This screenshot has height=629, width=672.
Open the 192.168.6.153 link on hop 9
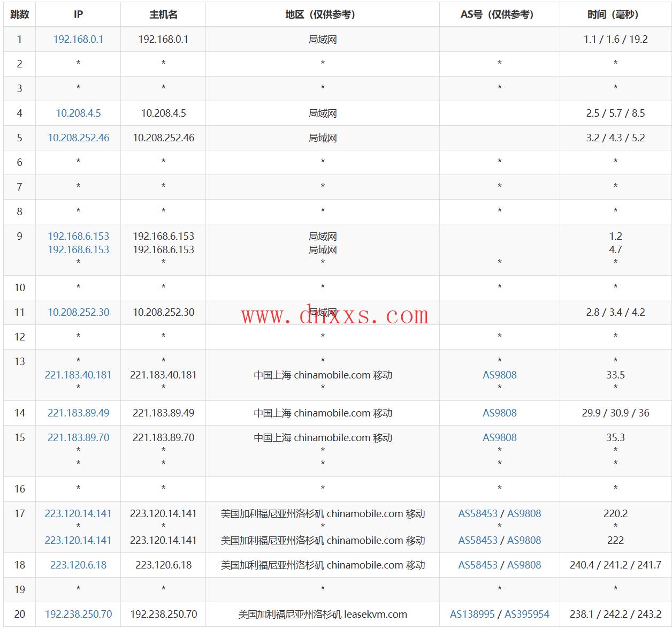78,236
